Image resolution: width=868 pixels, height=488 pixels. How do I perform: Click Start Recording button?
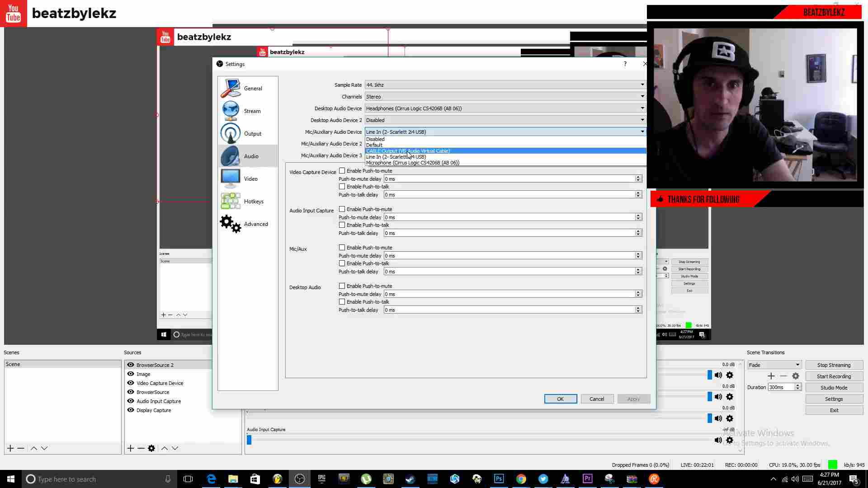pyautogui.click(x=834, y=376)
